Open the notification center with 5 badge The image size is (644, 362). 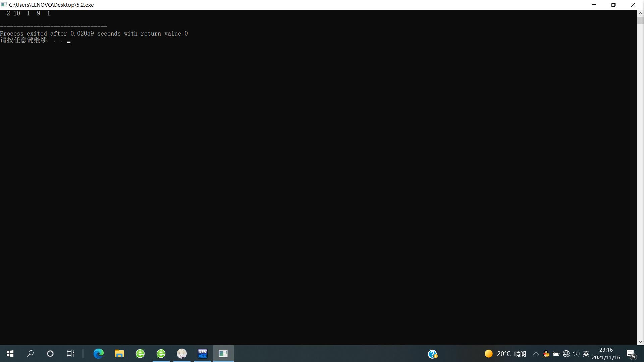[x=631, y=354]
